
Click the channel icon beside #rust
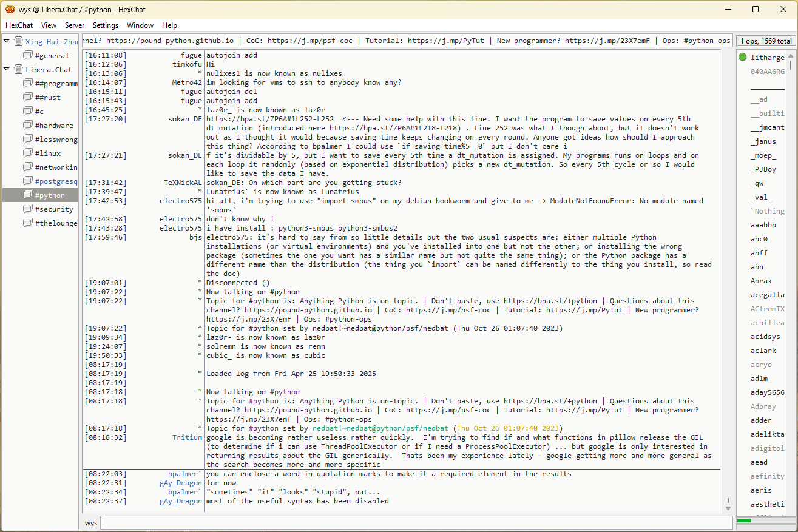tap(27, 98)
